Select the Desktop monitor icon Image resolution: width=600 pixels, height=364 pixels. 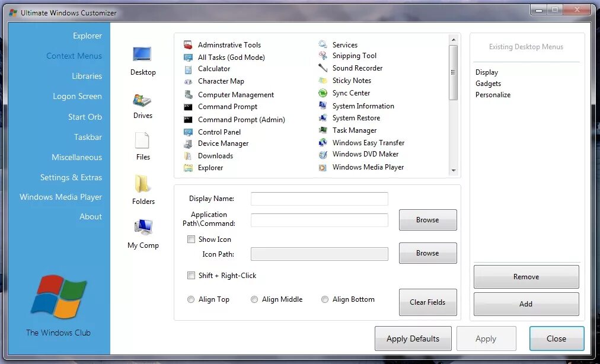point(142,54)
